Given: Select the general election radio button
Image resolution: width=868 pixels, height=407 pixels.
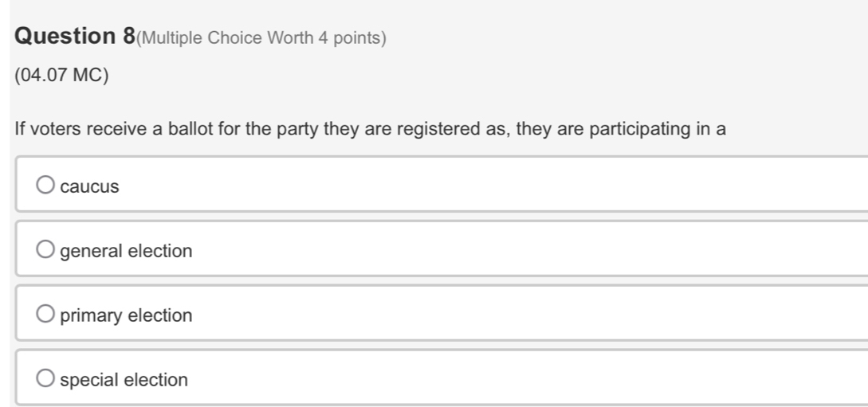Looking at the screenshot, I should [47, 251].
